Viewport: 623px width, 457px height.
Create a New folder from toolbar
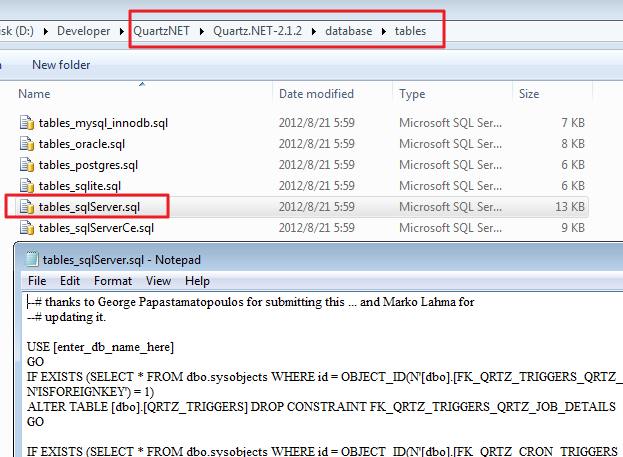[x=61, y=65]
